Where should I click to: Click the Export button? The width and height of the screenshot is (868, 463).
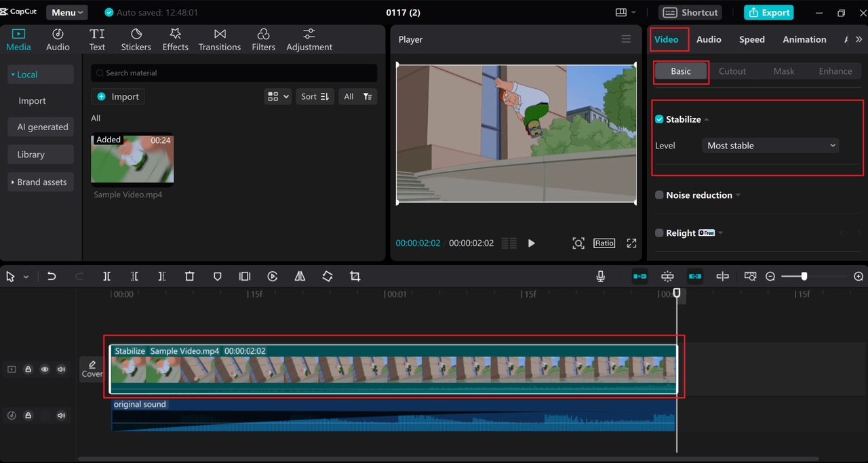pos(768,12)
